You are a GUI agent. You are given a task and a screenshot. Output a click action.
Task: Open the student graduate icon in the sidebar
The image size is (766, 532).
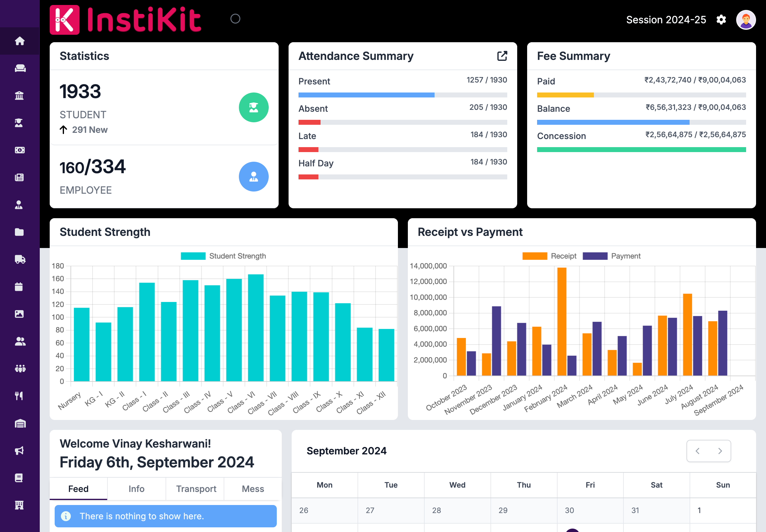pyautogui.click(x=19, y=123)
